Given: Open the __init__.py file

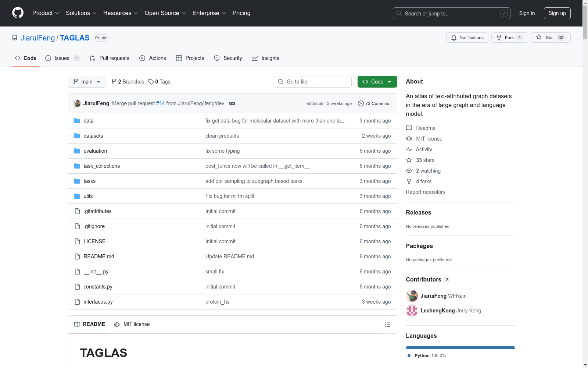Looking at the screenshot, I should [96, 272].
